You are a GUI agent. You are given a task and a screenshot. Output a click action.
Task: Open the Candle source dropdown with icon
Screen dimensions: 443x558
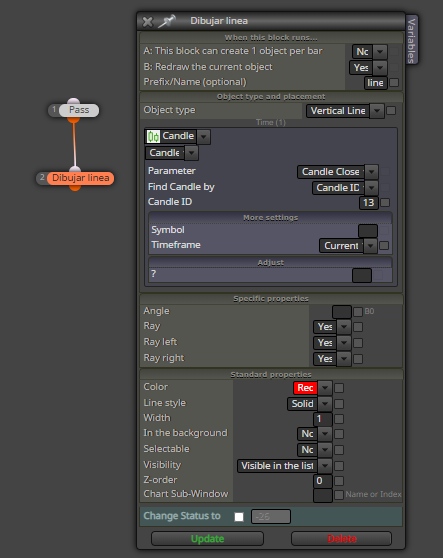click(177, 136)
